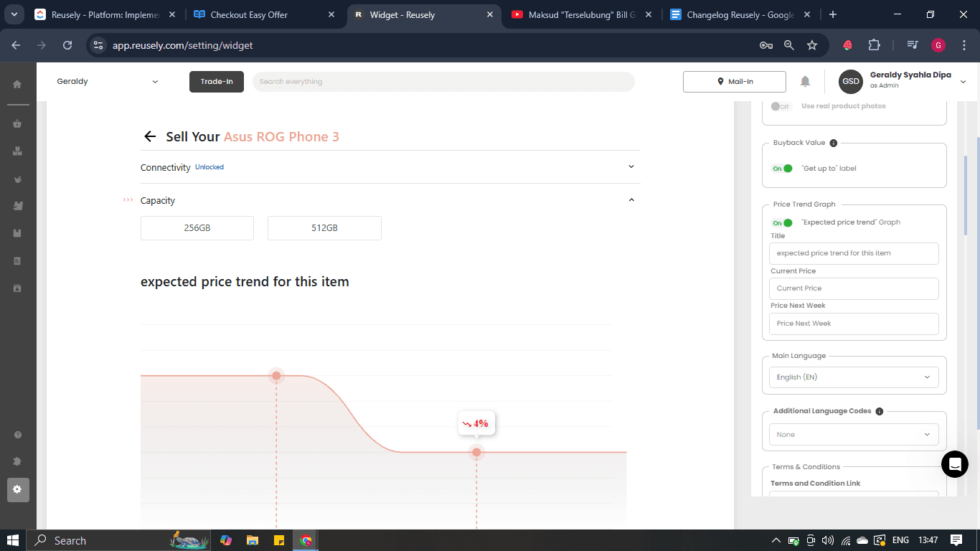Click the zoom magnifier icon in address bar

point(789,44)
